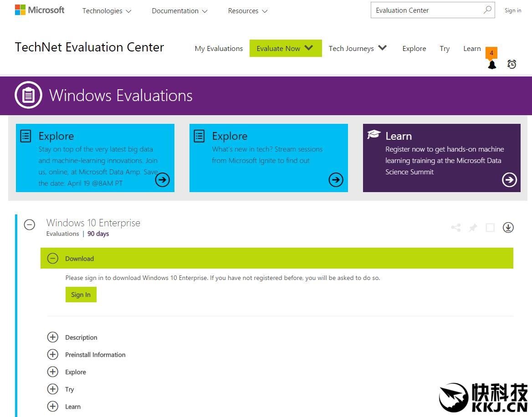This screenshot has width=532, height=417.
Task: Click the alarm clock reminder icon
Action: (x=512, y=64)
